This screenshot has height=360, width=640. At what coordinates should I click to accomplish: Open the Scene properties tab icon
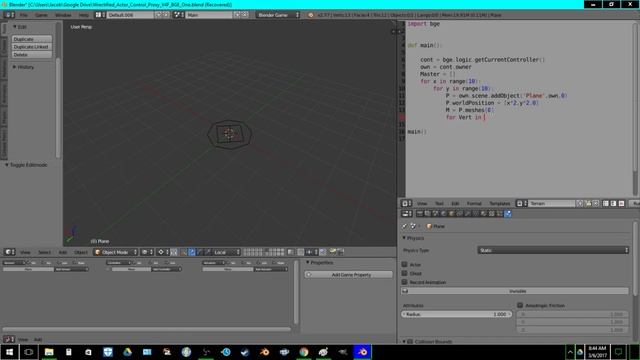[x=435, y=213]
